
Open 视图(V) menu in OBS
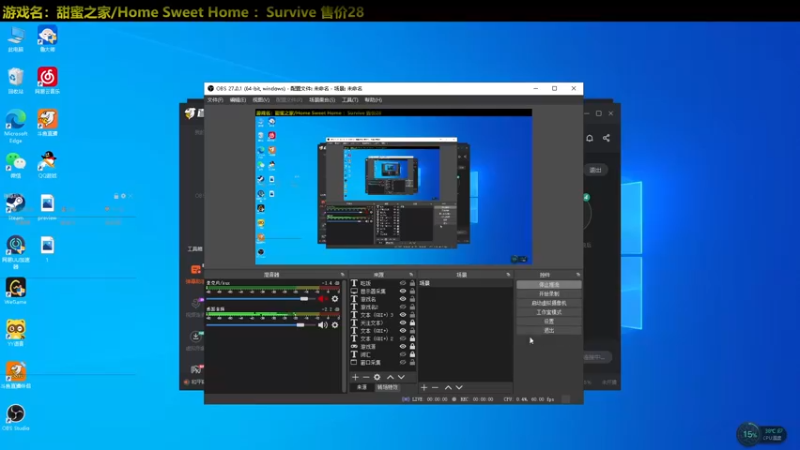tap(261, 100)
